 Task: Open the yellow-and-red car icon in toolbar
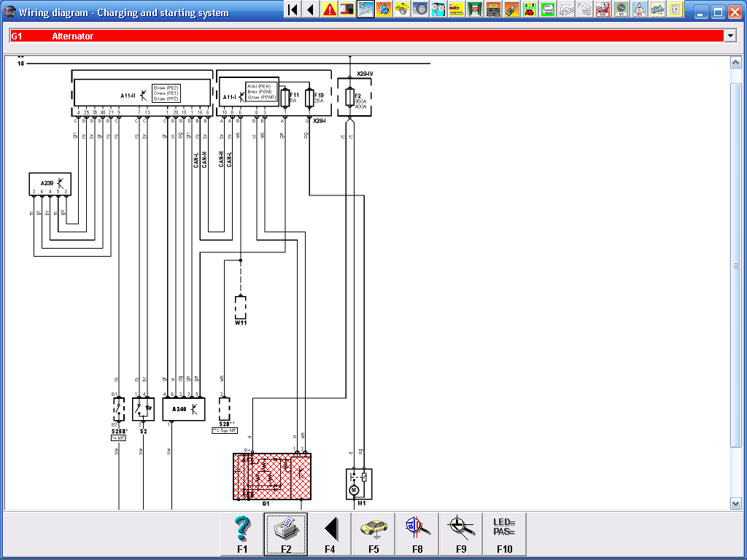click(x=457, y=9)
